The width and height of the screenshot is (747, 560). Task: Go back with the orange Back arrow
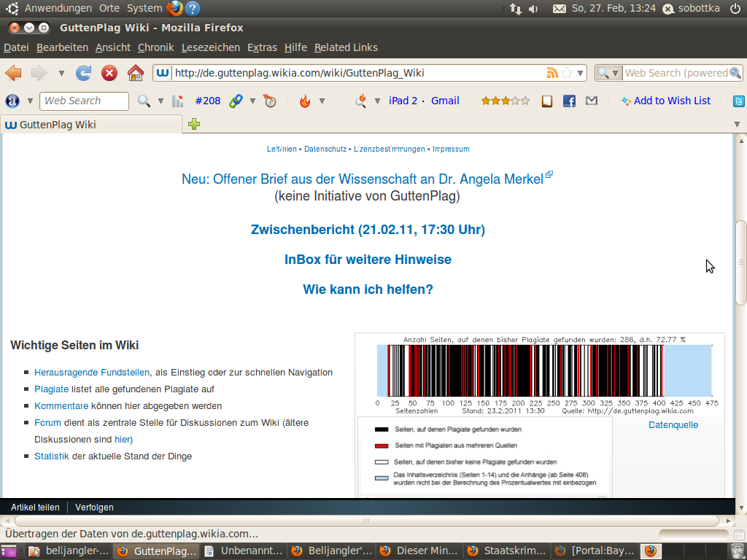pyautogui.click(x=13, y=73)
